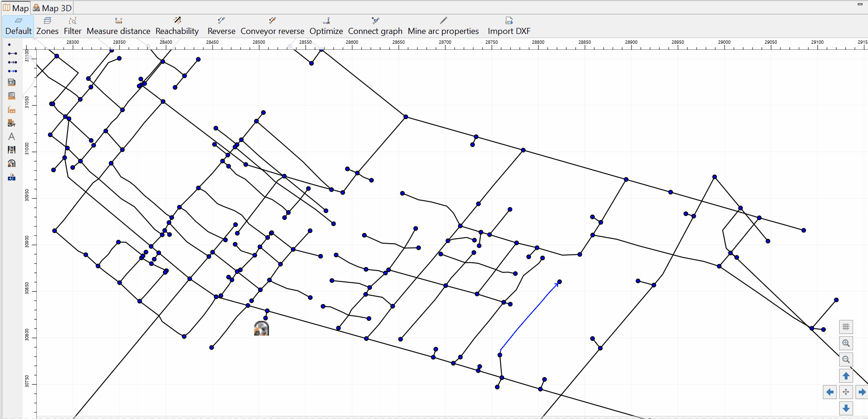Switch to the Map tab
This screenshot has width=868, height=419.
[x=16, y=8]
